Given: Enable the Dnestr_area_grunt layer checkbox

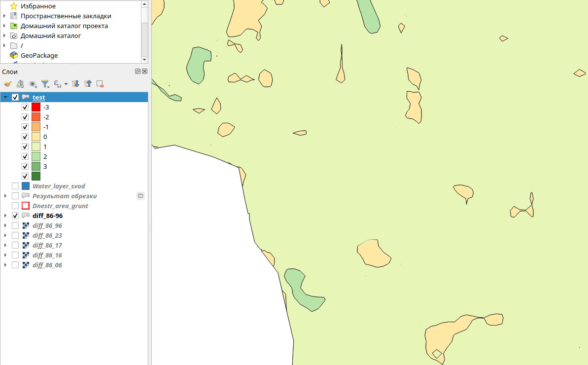Looking at the screenshot, I should [15, 206].
